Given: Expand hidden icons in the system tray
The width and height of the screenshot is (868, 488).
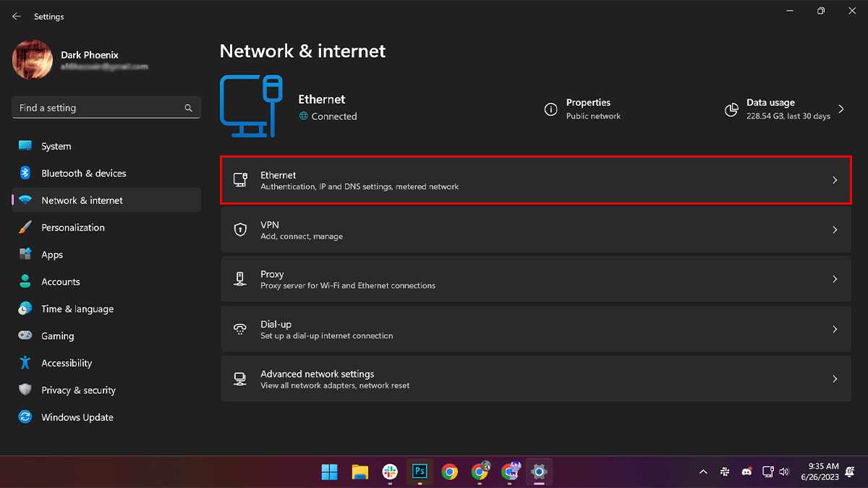Looking at the screenshot, I should click(702, 471).
